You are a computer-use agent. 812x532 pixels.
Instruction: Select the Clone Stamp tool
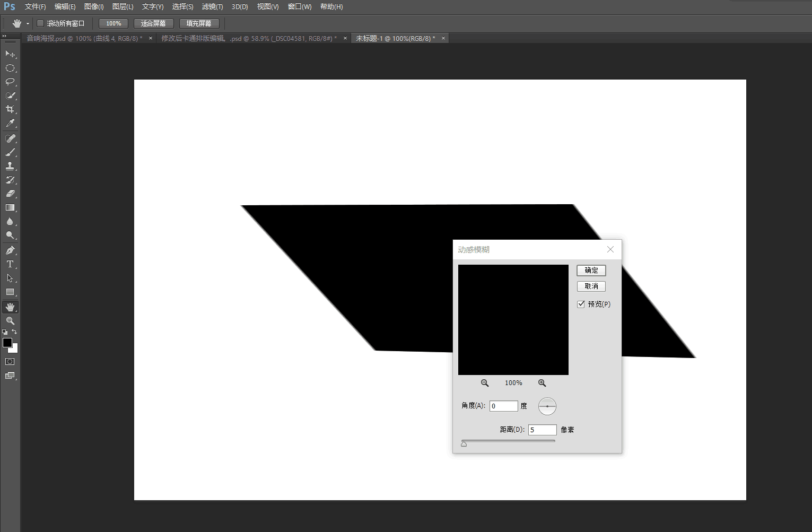coord(10,166)
